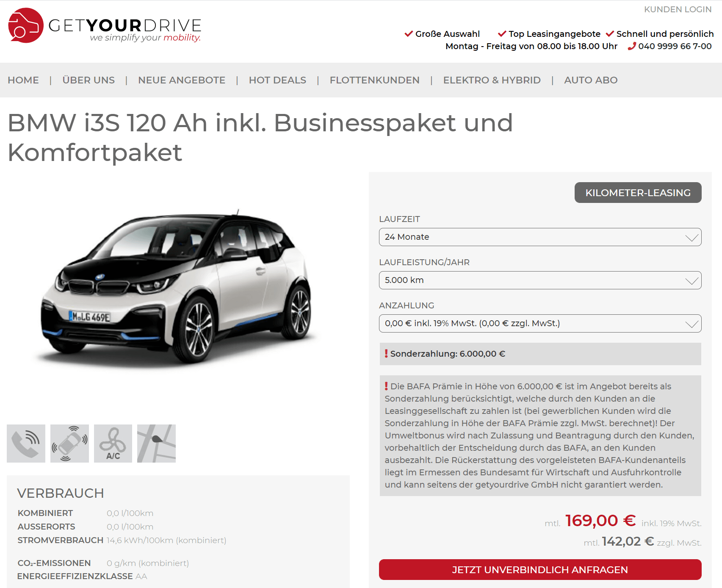Viewport: 722px width, 588px height.
Task: Click the checkmark beside Top Leasingangebote
Action: coord(502,34)
